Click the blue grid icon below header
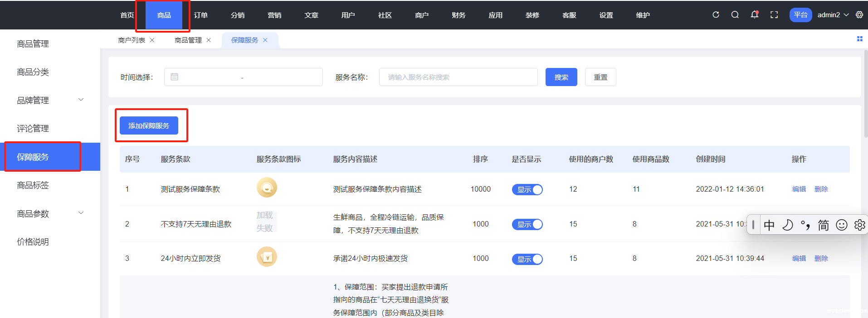 tap(859, 39)
